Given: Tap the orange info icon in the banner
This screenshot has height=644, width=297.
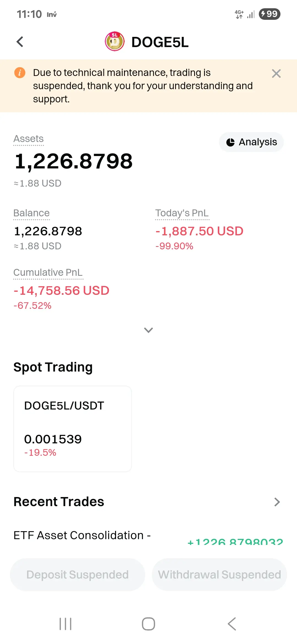Looking at the screenshot, I should coord(20,73).
